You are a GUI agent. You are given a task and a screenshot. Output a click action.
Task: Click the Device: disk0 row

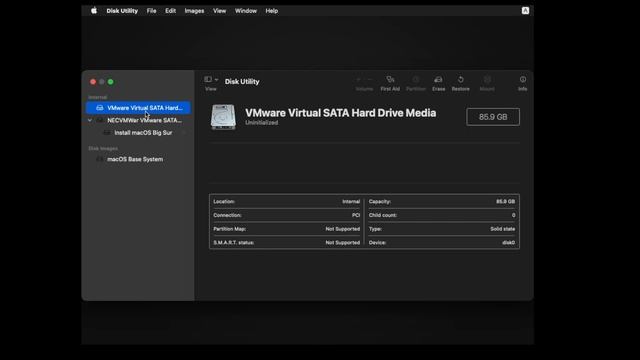pos(442,242)
